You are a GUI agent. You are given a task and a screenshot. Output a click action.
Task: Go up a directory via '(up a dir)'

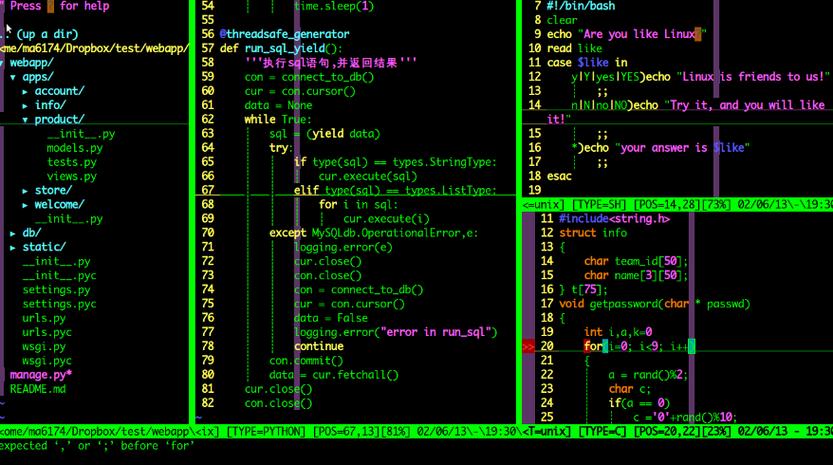tap(47, 34)
